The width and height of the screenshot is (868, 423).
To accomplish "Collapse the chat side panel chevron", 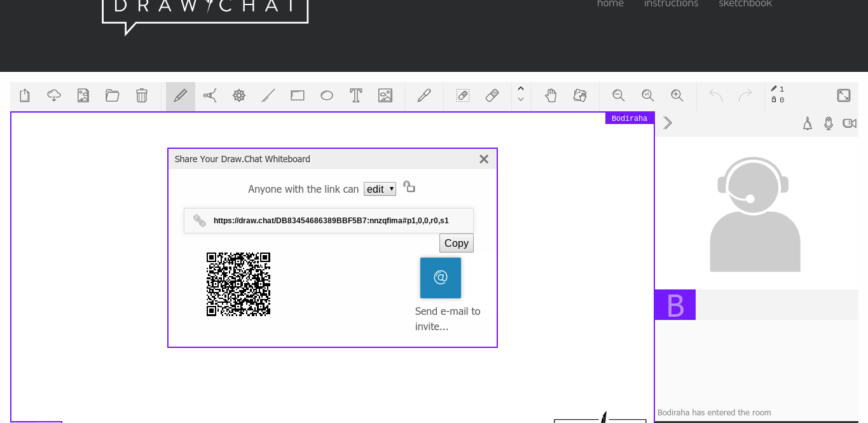I will pos(668,123).
